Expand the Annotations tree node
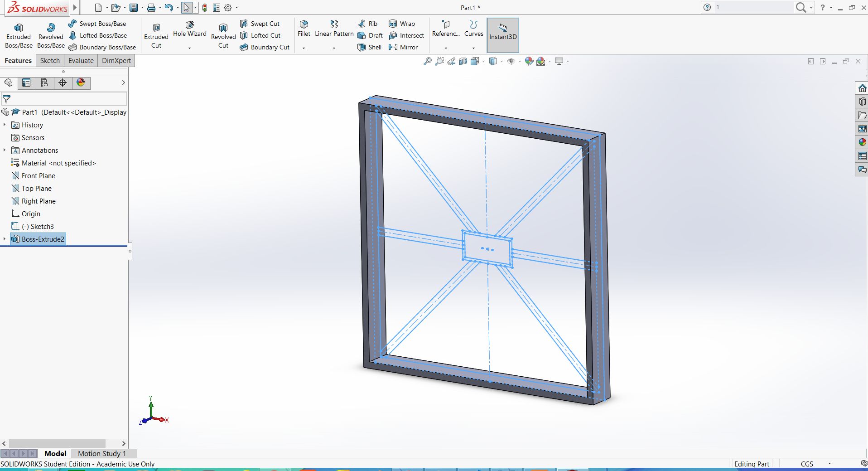 5,150
